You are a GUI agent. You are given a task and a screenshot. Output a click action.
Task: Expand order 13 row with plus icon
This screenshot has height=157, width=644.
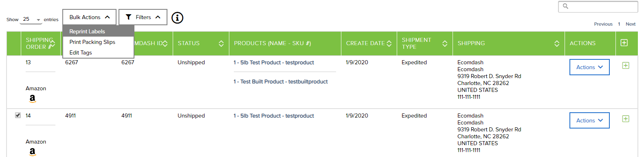(626, 65)
